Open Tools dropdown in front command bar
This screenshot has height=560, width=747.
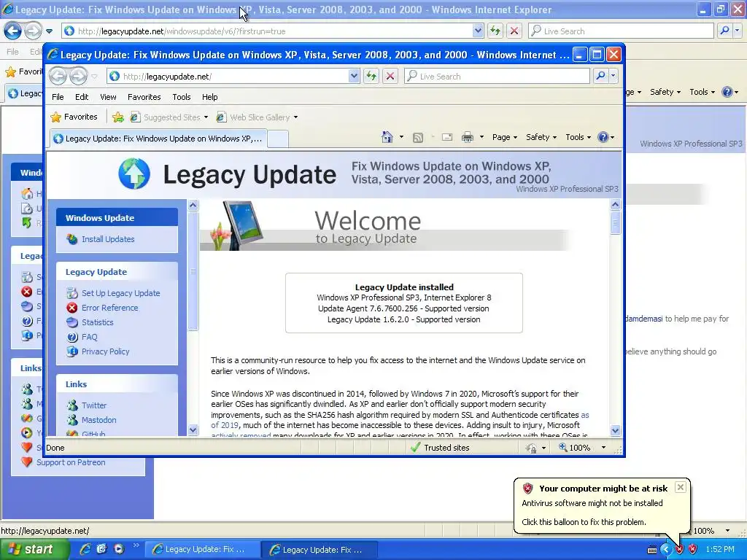click(x=578, y=137)
